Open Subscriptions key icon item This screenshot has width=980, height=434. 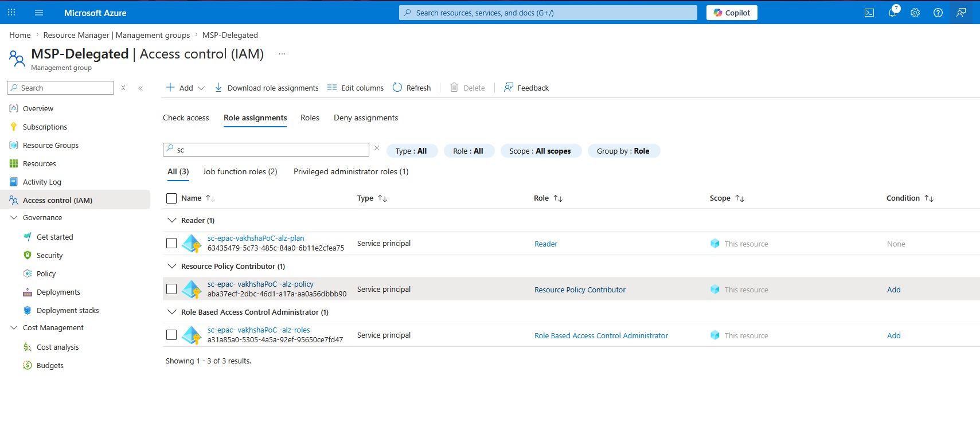[45, 127]
